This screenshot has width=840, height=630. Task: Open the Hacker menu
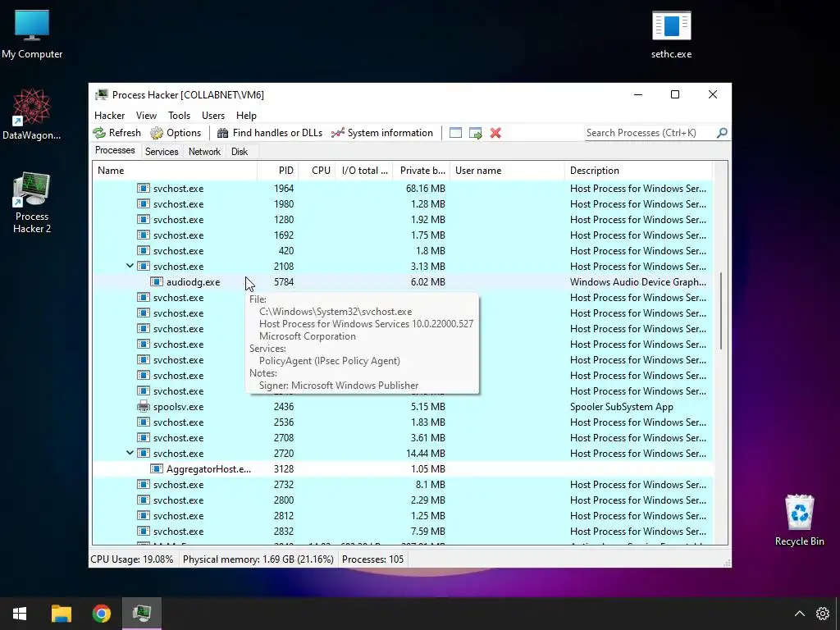(x=109, y=116)
